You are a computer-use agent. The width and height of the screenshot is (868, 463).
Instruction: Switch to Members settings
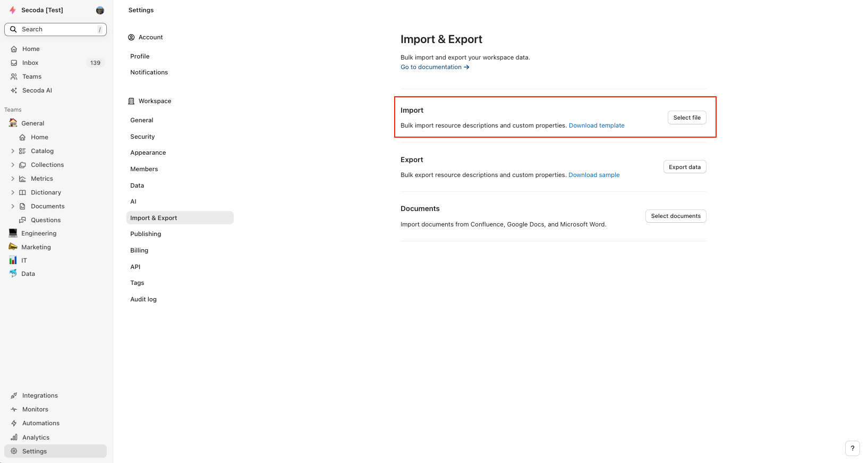click(144, 169)
